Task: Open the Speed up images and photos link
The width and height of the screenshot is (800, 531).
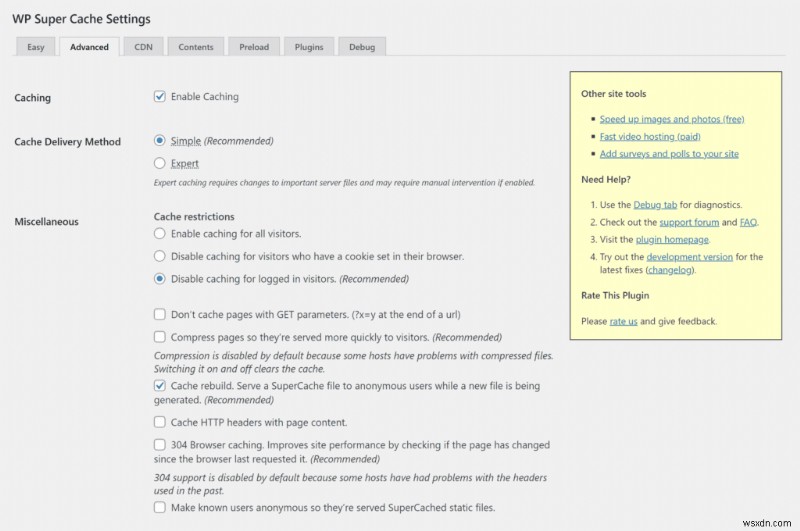Action: [672, 119]
